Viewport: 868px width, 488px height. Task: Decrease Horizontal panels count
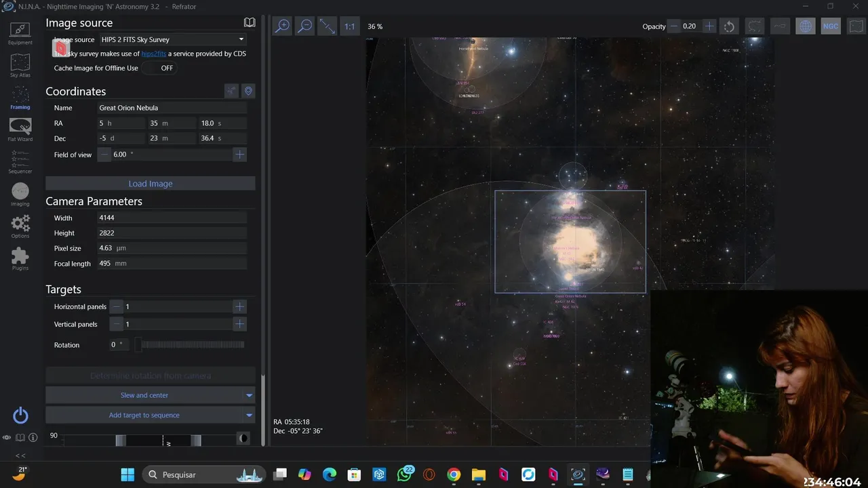[117, 306]
